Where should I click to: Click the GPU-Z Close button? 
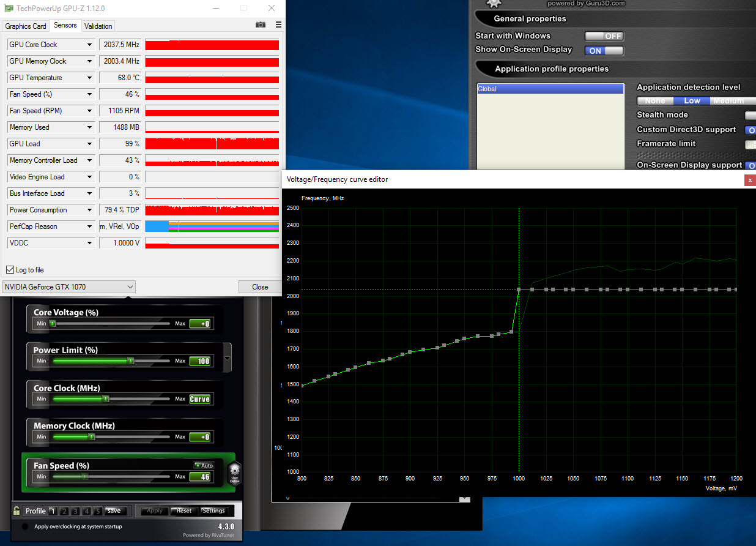(x=260, y=286)
